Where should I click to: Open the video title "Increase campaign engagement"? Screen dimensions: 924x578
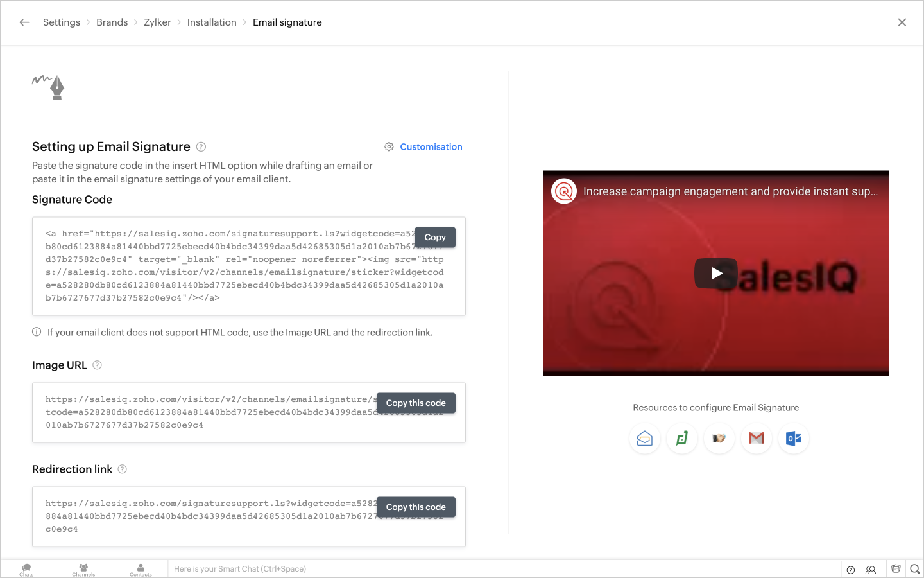tap(730, 191)
